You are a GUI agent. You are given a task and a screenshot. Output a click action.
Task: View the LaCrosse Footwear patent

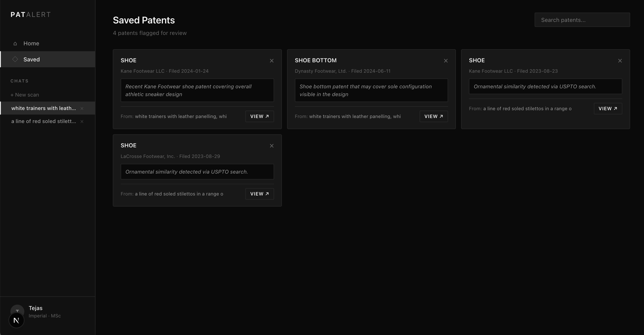(x=260, y=194)
